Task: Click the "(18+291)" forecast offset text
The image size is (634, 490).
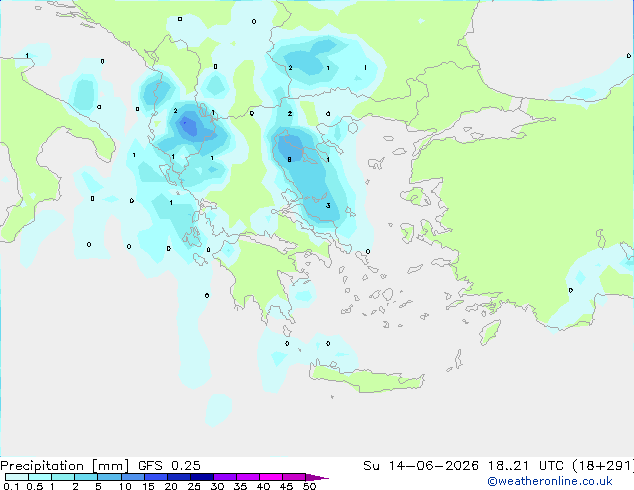Action: coord(603,466)
